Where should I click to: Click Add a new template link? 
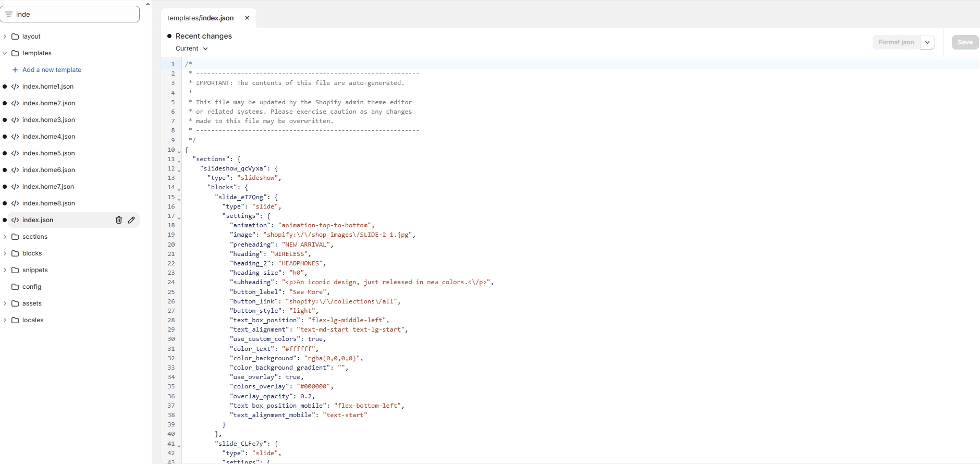(52, 70)
